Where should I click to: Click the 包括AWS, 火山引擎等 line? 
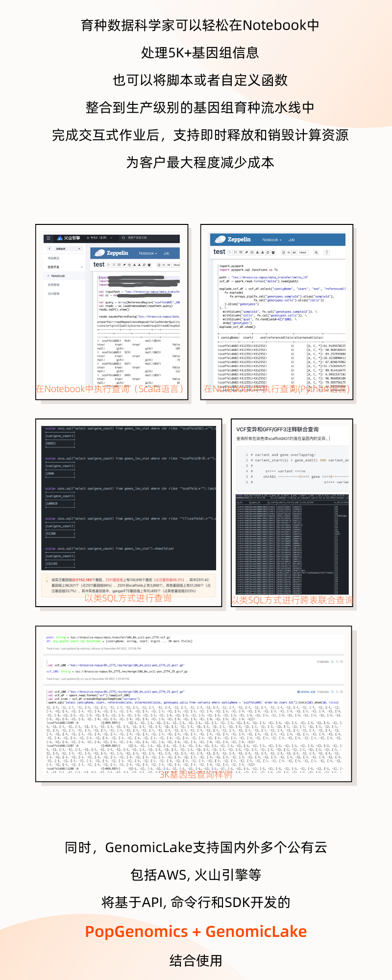click(196, 875)
